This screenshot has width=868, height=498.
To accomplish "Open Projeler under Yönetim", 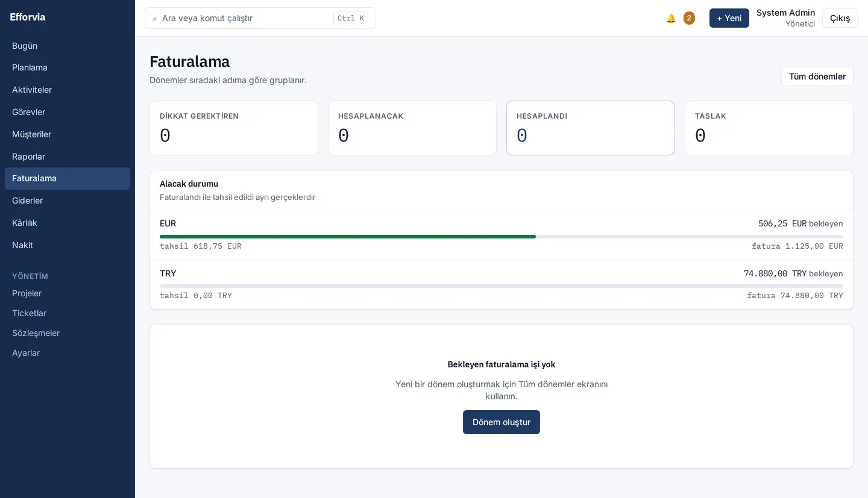I will click(68, 293).
